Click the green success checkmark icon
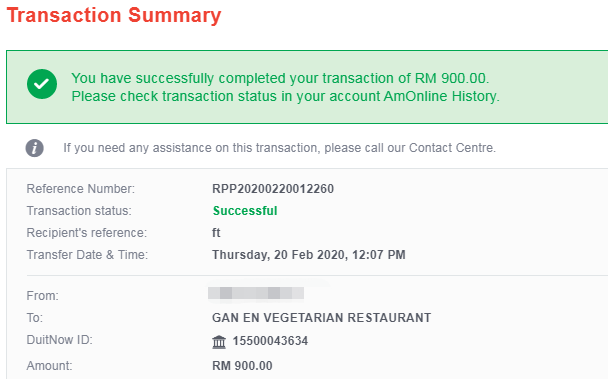The width and height of the screenshot is (608, 379). point(42,84)
